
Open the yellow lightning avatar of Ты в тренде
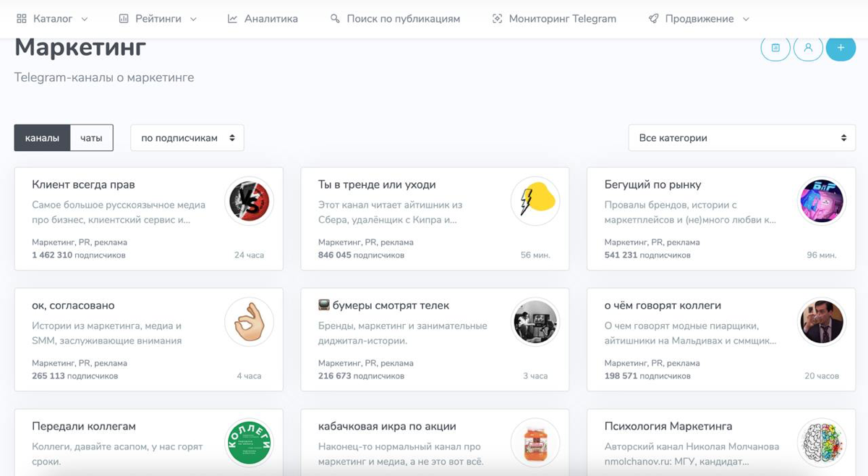point(536,201)
